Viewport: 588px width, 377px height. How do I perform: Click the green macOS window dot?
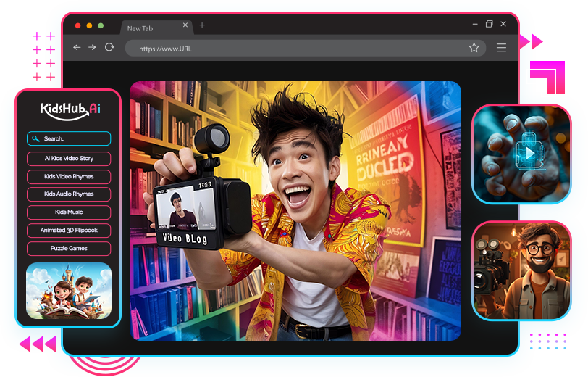tap(101, 25)
